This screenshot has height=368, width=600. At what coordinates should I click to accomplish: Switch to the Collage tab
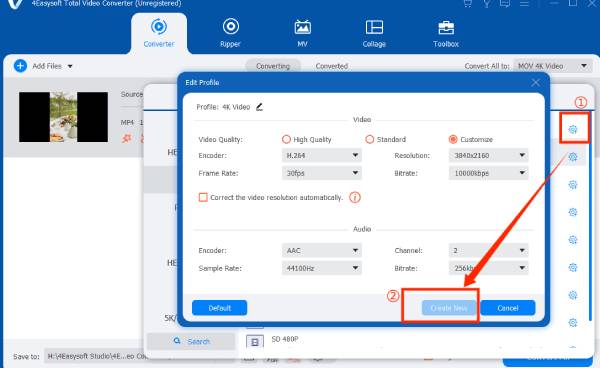pos(374,34)
